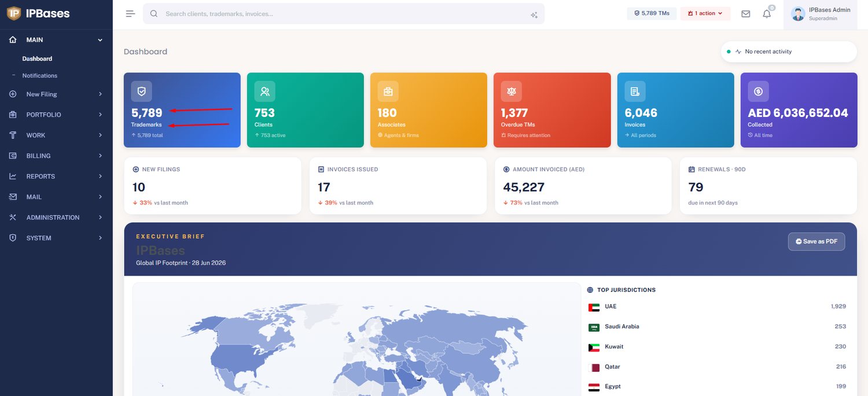
Task: Open the notifications bell icon
Action: 767,13
